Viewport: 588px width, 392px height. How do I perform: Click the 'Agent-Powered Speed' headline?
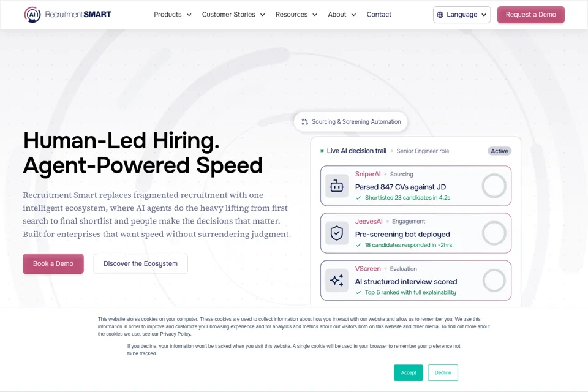(x=143, y=166)
